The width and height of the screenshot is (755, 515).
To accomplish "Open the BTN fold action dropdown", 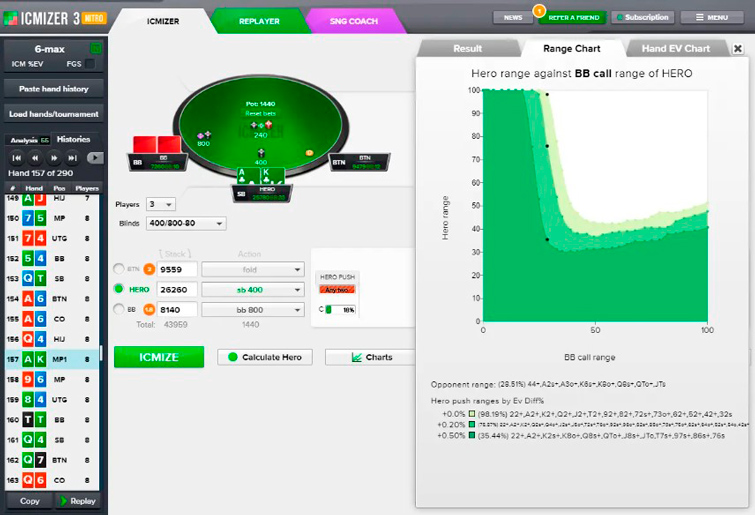I will [x=253, y=270].
